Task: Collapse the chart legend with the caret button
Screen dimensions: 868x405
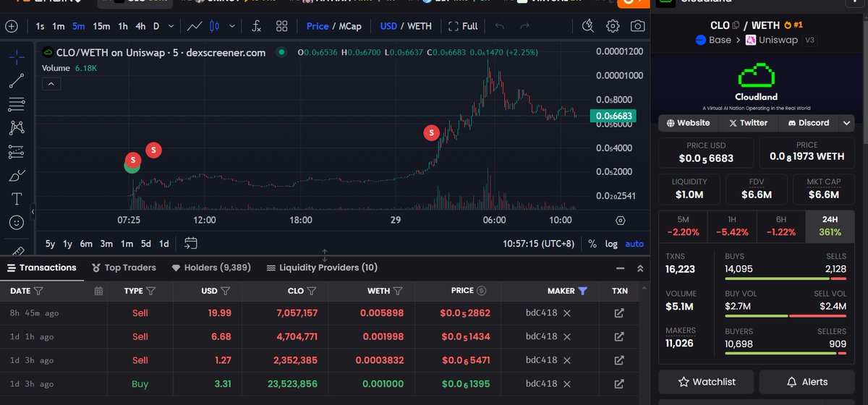Action: click(x=51, y=83)
